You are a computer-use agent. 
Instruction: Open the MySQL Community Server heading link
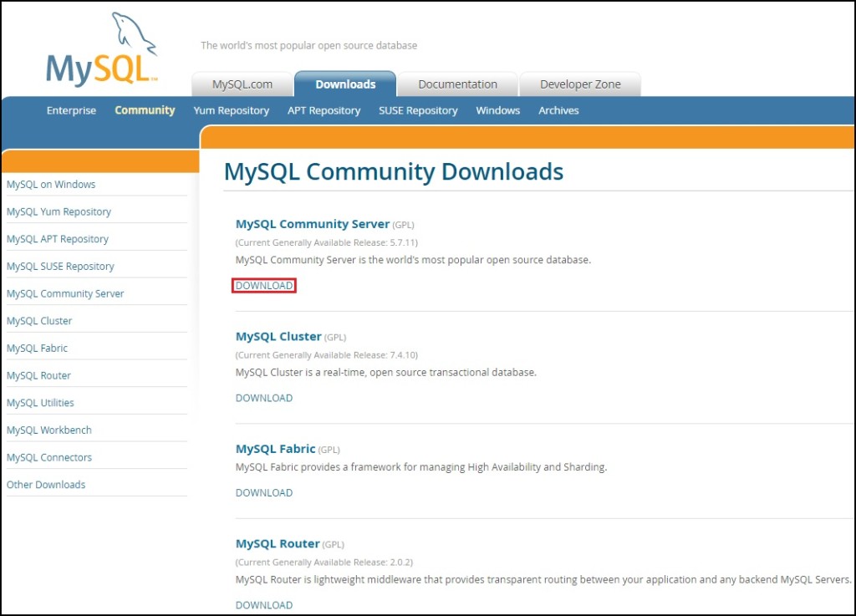tap(313, 224)
